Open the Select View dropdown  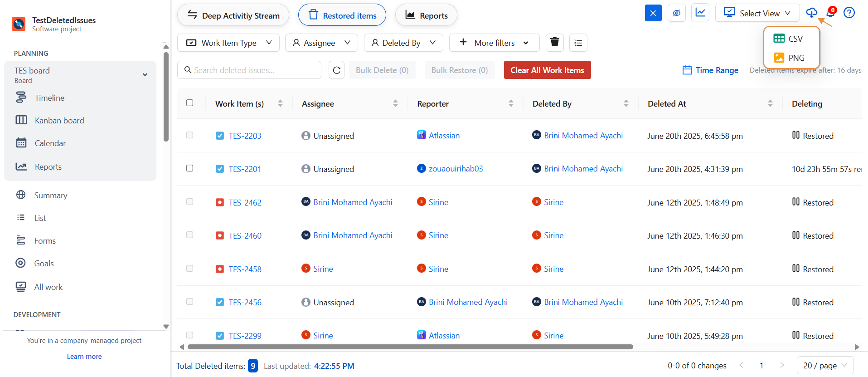(x=757, y=13)
